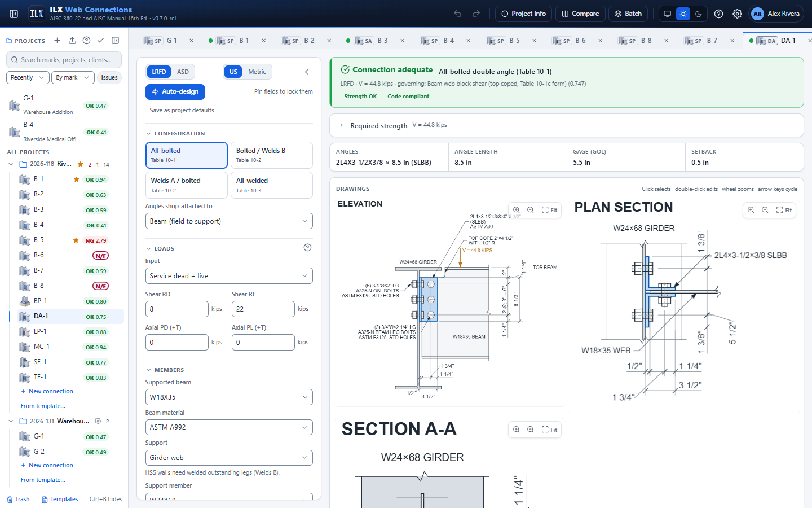Viewport: 812px width, 508px height.
Task: Open the Angles shop-attached to dropdown
Action: [x=229, y=221]
